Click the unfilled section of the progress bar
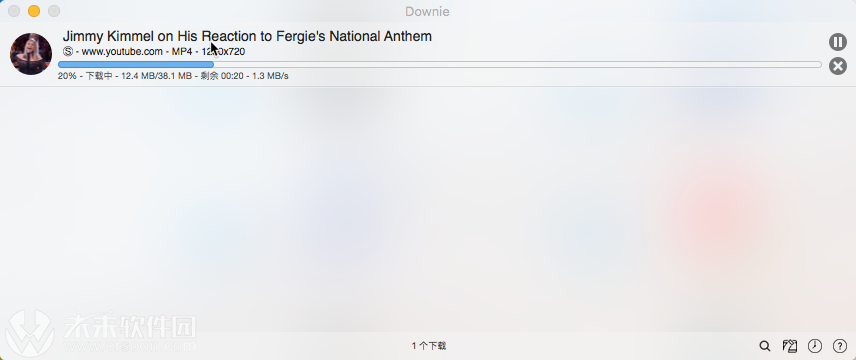856x360 pixels. (518, 64)
